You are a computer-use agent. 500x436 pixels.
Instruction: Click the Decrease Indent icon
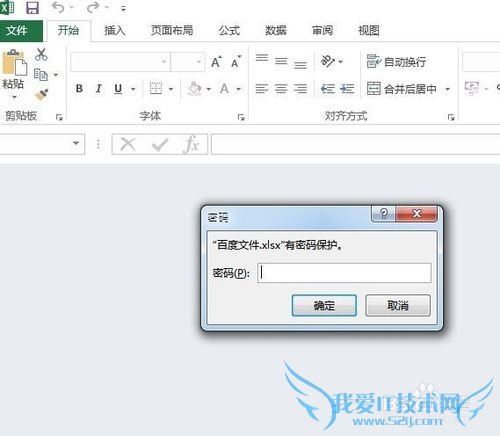(328, 89)
